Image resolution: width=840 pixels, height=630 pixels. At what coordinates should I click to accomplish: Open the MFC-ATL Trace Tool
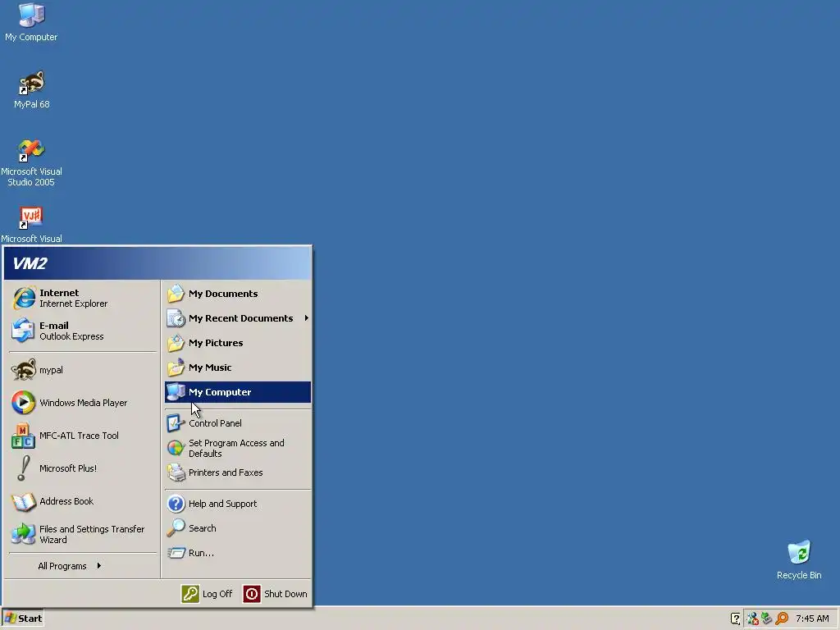pos(82,436)
